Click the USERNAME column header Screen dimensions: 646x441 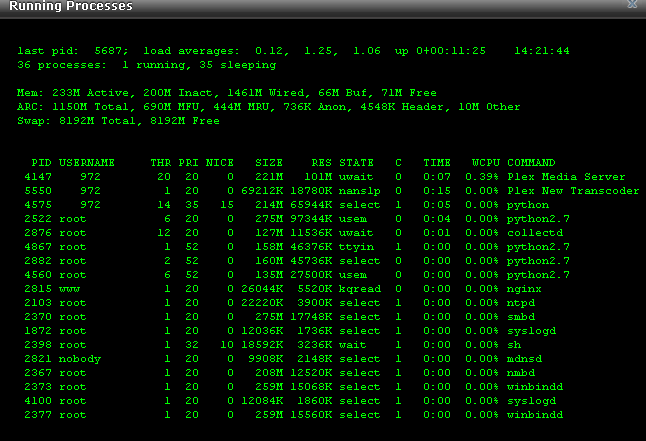click(87, 162)
